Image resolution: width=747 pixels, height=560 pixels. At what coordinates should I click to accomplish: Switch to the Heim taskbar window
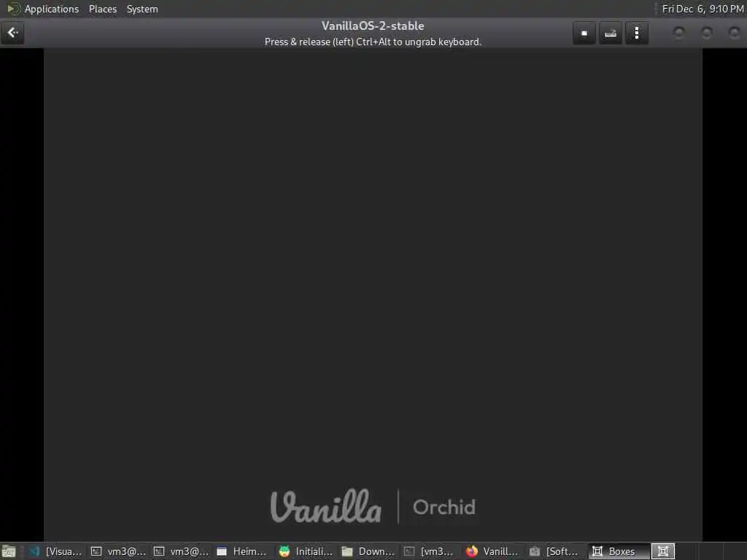coord(243,551)
